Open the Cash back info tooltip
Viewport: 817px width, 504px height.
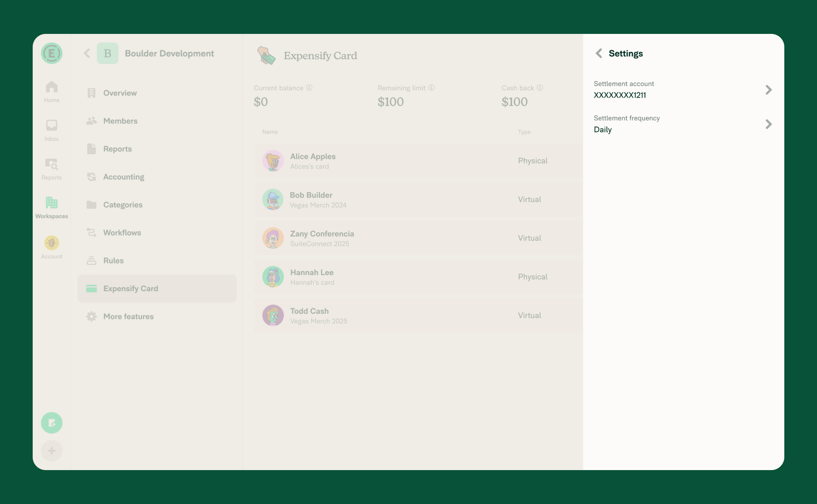[x=540, y=87]
